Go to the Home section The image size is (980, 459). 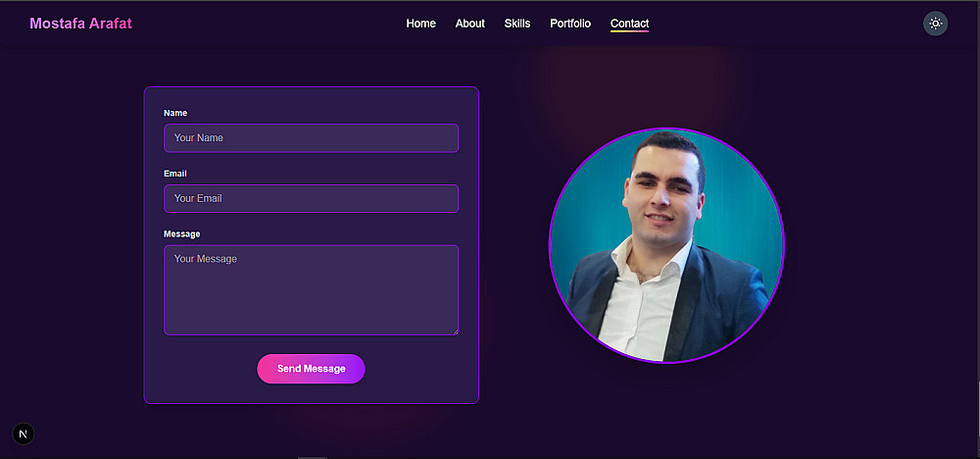(420, 24)
